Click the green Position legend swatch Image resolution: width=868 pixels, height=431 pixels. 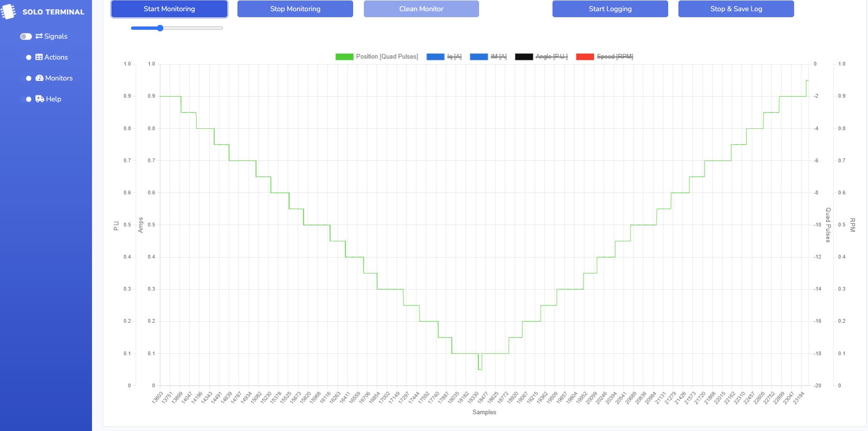pos(344,57)
